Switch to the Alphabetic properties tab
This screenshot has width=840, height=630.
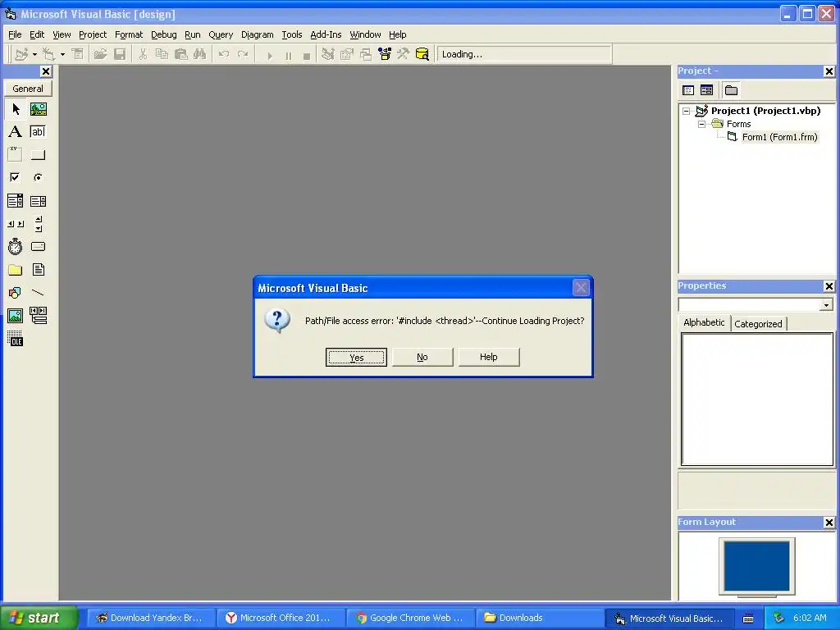click(x=704, y=322)
